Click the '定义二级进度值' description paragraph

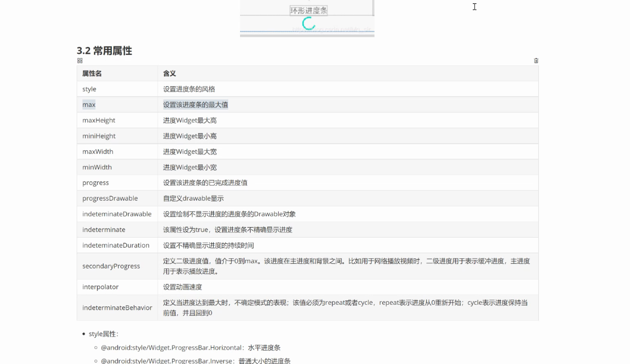[x=346, y=266]
